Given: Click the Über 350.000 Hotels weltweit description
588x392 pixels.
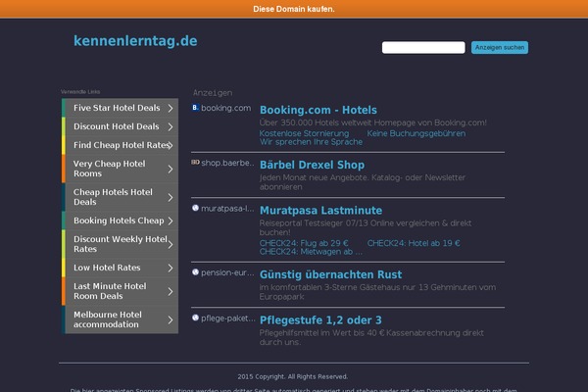Looking at the screenshot, I should (373, 122).
